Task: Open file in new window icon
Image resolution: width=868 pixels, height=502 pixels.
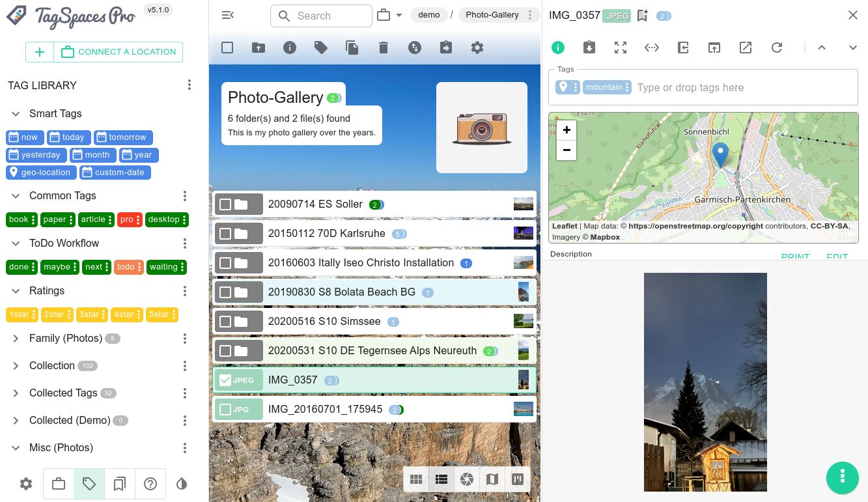Action: point(714,48)
